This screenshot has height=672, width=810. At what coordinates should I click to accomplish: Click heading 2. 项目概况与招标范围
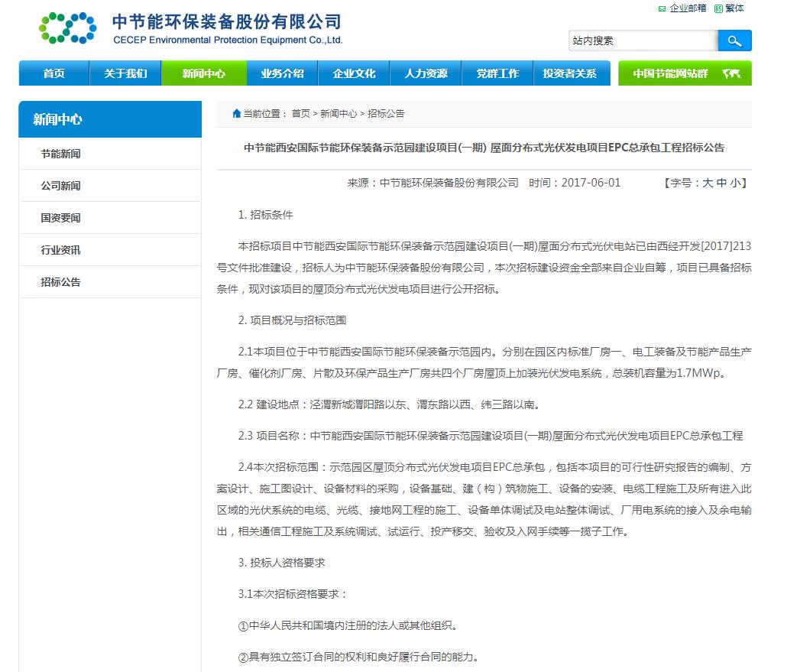[x=292, y=320]
